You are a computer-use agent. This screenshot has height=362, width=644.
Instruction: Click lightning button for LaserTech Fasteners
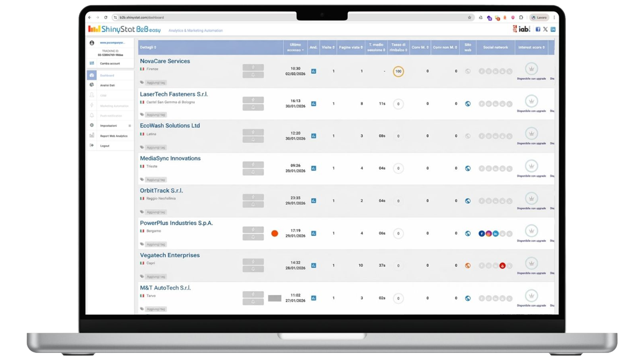click(253, 100)
